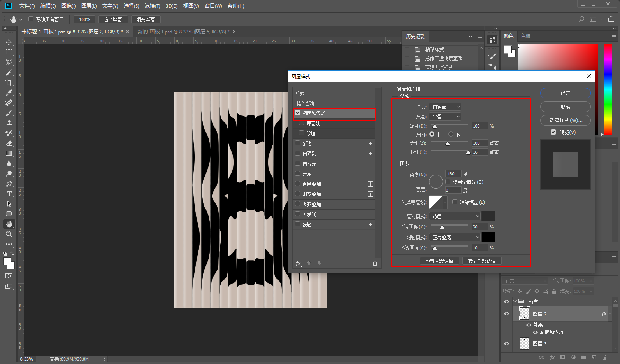Click the fx icon in layer style dialog
The width and height of the screenshot is (620, 364).
299,263
